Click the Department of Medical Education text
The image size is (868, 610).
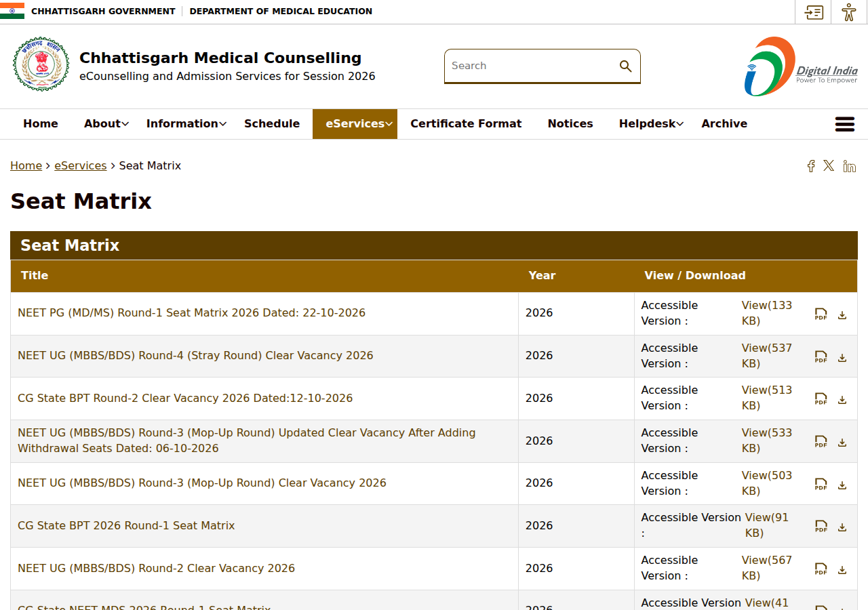(x=281, y=12)
